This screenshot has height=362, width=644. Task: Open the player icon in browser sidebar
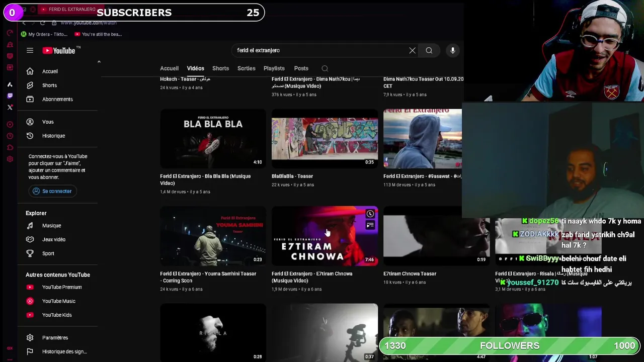[x=10, y=124]
